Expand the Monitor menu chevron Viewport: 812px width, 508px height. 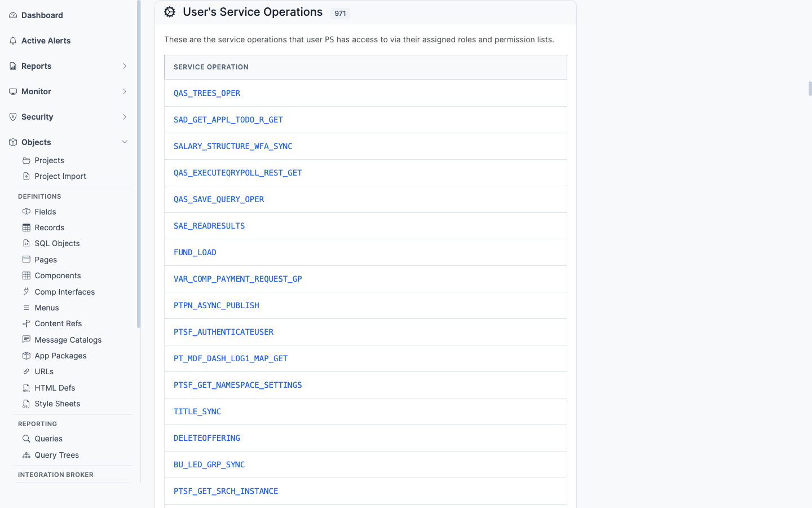point(125,91)
